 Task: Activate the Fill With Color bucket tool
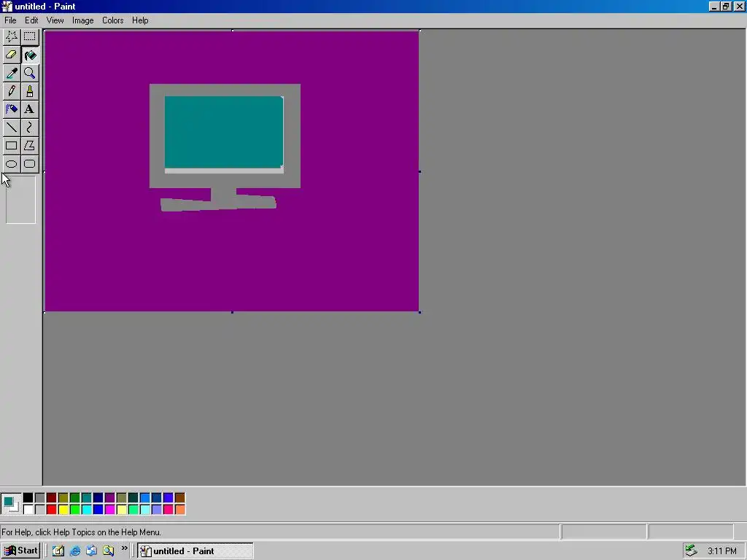[x=29, y=55]
